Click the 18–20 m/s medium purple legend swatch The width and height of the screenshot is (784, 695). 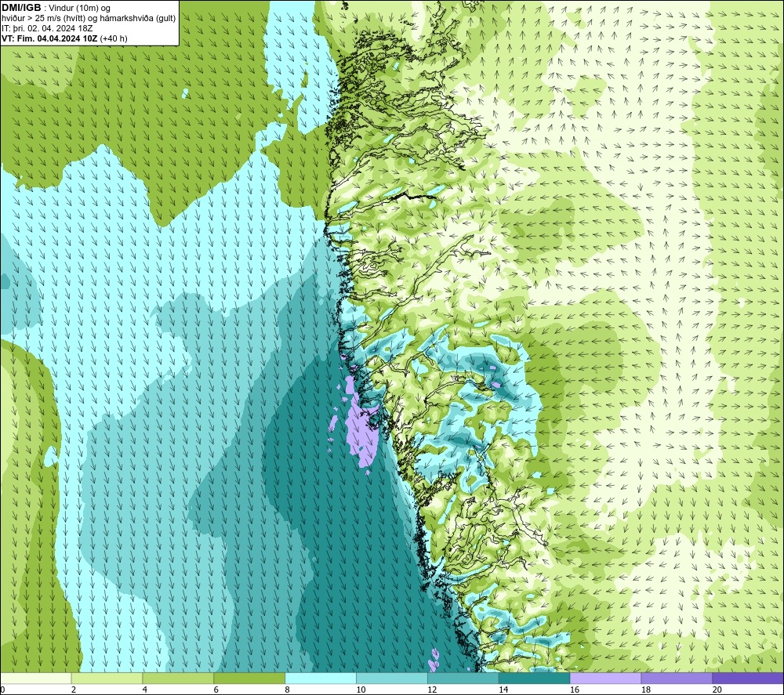point(677,678)
